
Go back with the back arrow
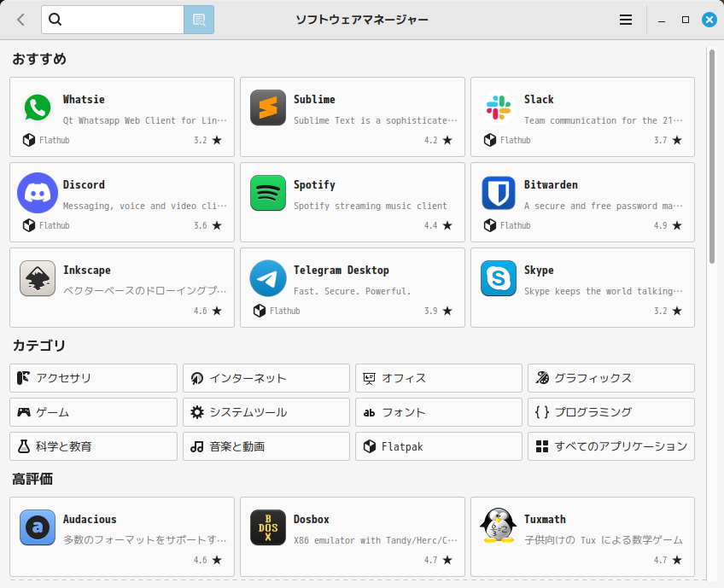[x=20, y=20]
